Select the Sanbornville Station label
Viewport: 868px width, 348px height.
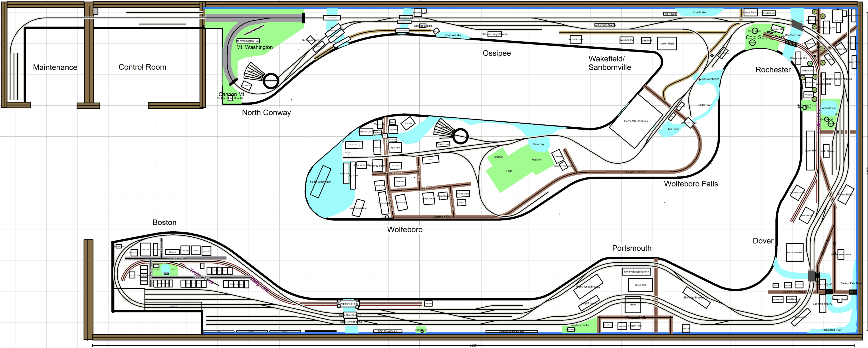(604, 25)
